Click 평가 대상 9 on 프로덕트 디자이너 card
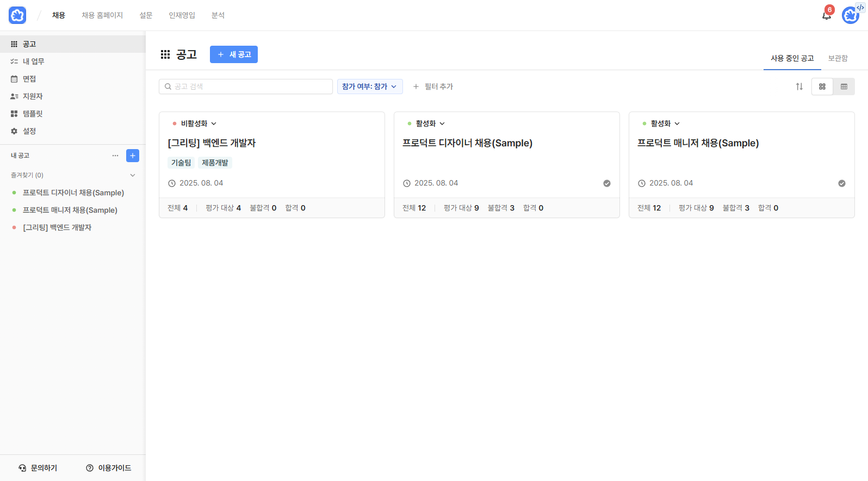The height and width of the screenshot is (481, 868). 461,208
